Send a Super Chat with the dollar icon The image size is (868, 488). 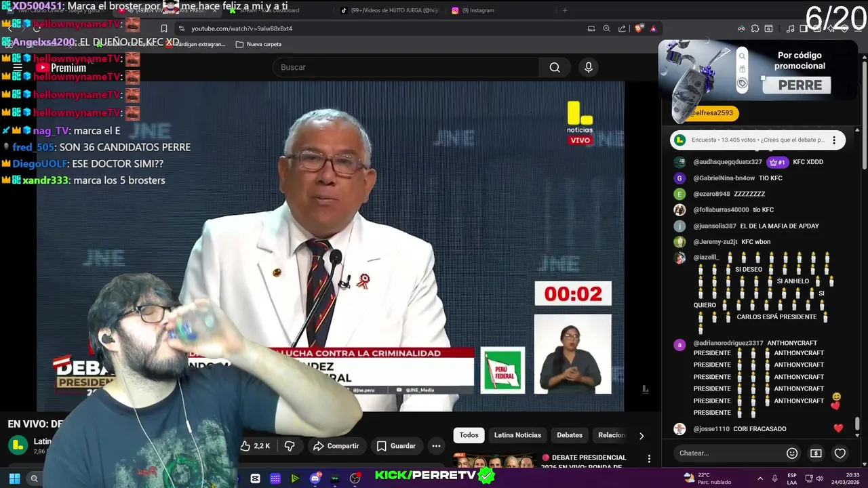pos(816,453)
